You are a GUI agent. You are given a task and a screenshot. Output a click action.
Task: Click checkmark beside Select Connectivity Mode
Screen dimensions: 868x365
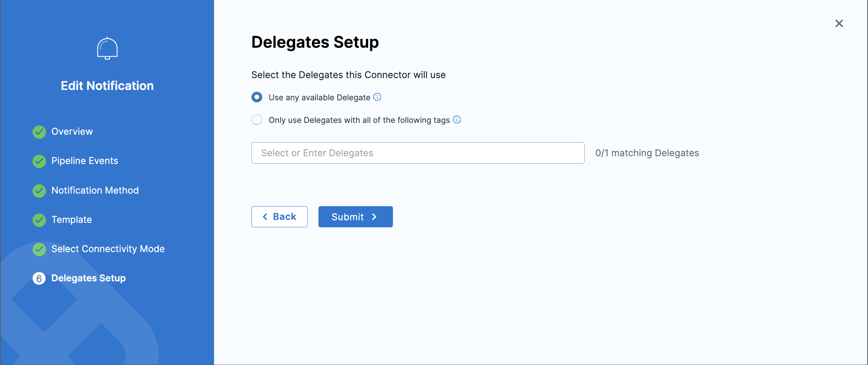point(39,249)
